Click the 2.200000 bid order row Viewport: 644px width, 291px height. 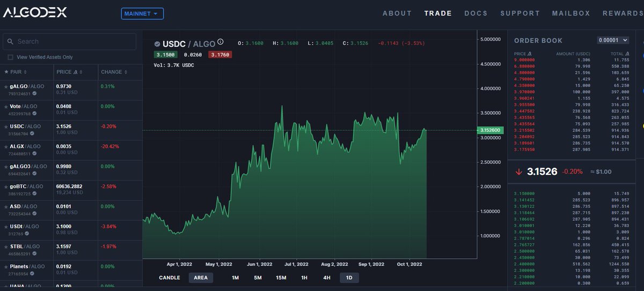click(573, 283)
